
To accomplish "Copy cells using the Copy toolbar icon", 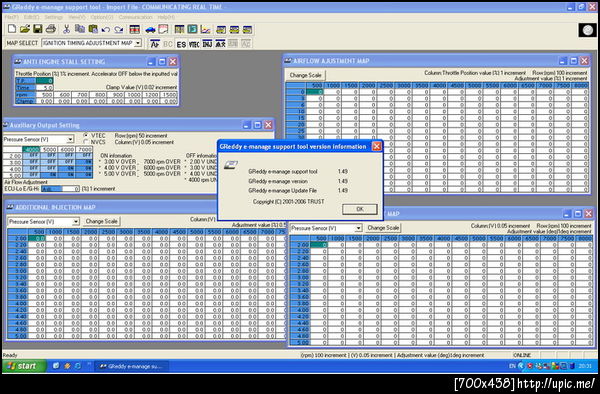I will pos(80,29).
